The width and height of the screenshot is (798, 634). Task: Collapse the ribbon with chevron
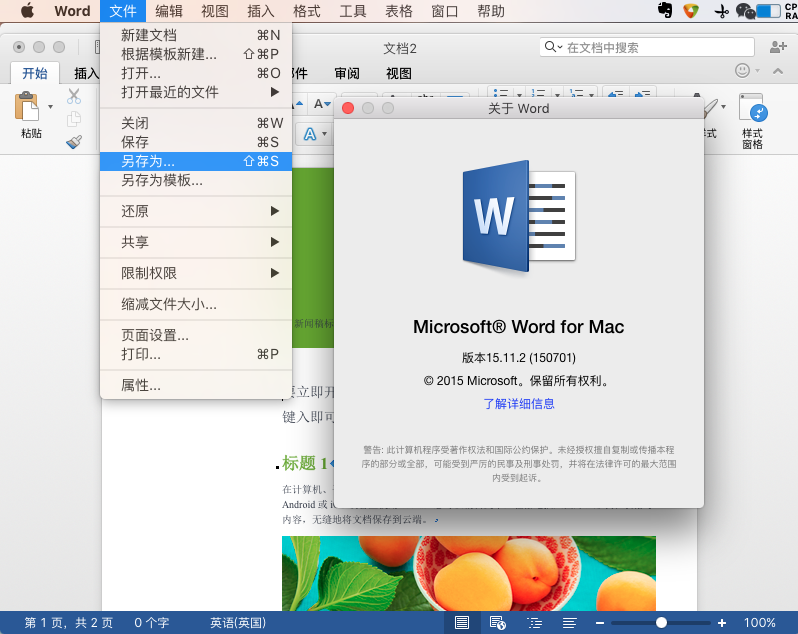778,71
